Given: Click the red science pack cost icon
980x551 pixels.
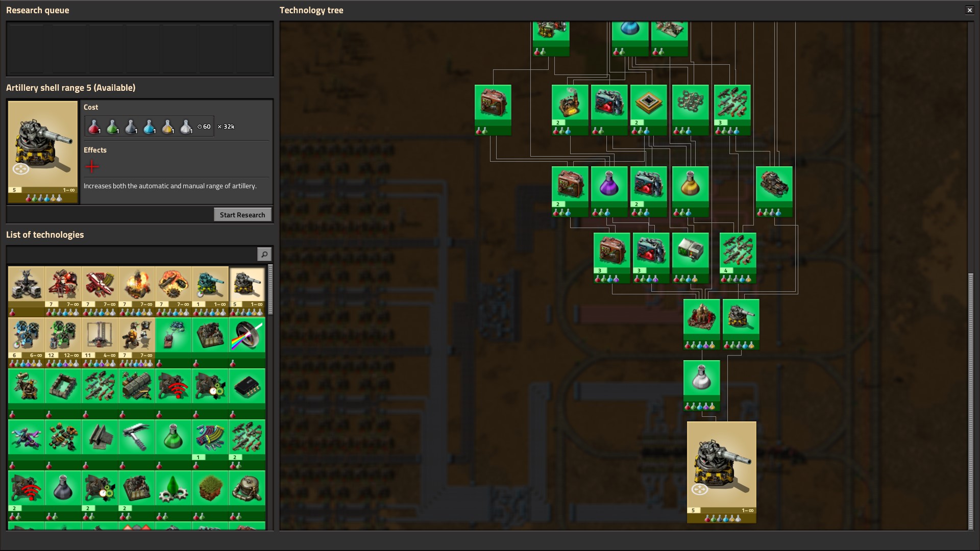Looking at the screenshot, I should pyautogui.click(x=94, y=127).
